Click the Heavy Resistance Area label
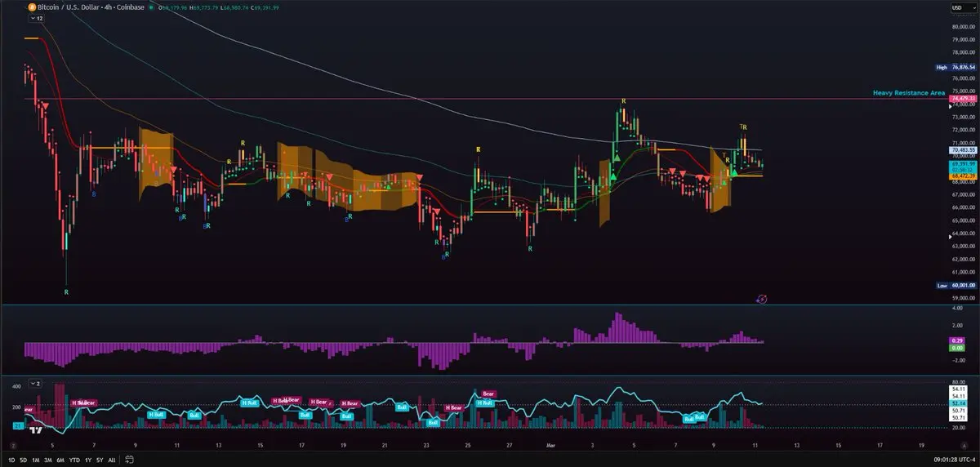980x467 pixels. tap(908, 93)
